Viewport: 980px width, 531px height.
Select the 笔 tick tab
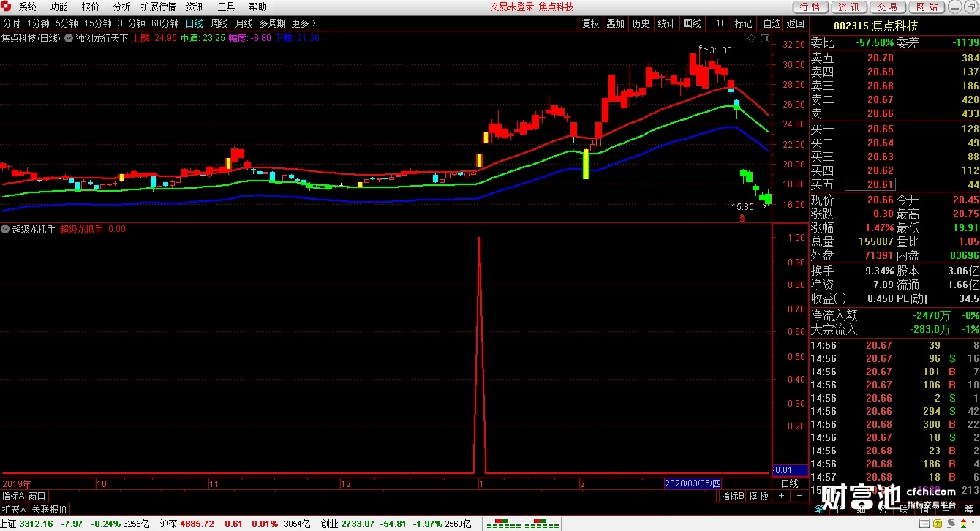(x=819, y=509)
